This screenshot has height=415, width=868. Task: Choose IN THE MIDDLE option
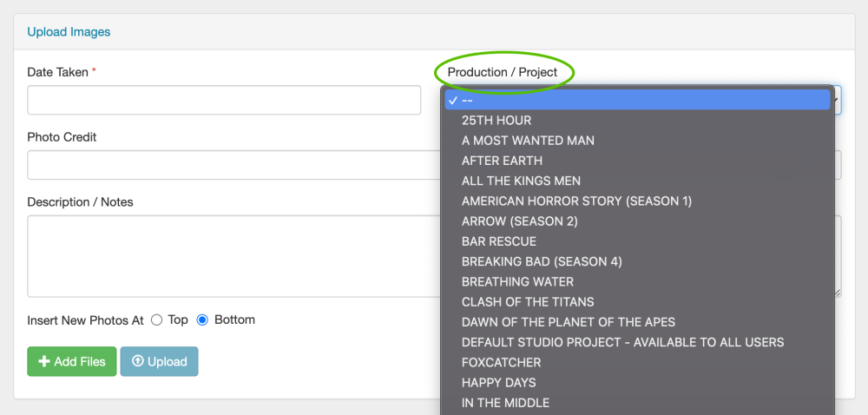point(638,403)
